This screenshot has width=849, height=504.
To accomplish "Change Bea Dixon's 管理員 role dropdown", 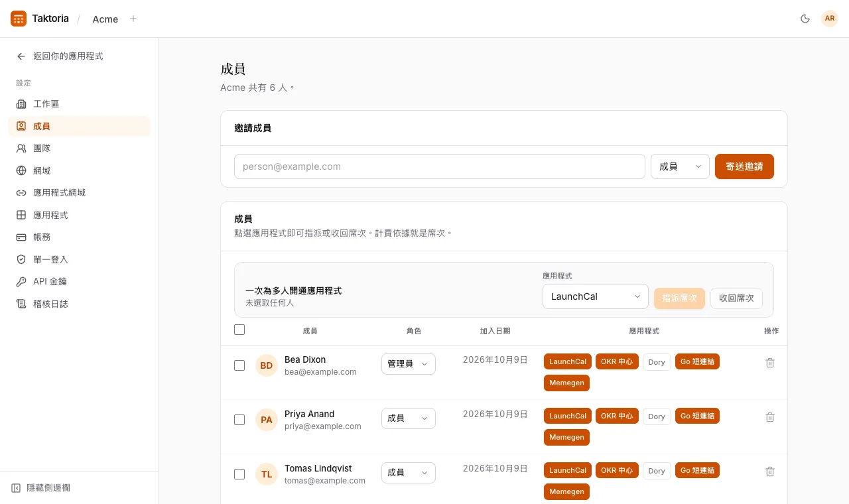I will coord(409,364).
